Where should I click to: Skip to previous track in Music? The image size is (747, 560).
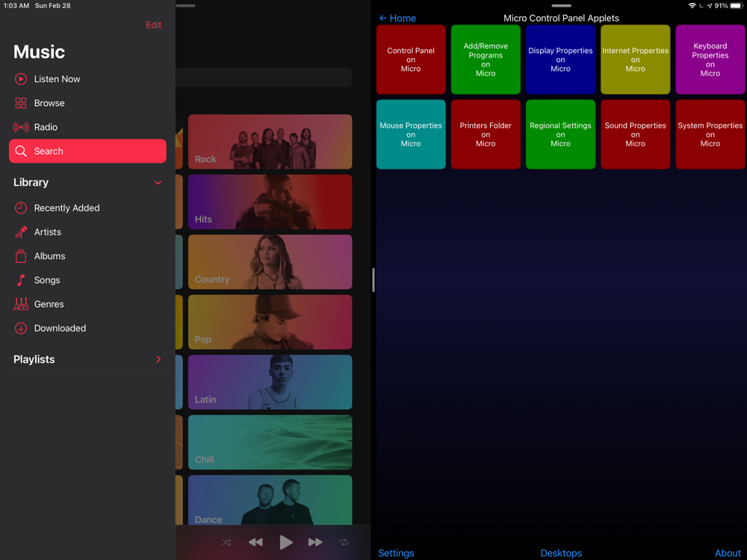(255, 542)
